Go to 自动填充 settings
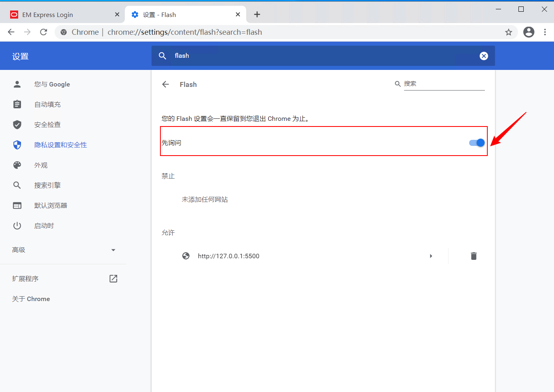The height and width of the screenshot is (392, 554). tap(47, 105)
